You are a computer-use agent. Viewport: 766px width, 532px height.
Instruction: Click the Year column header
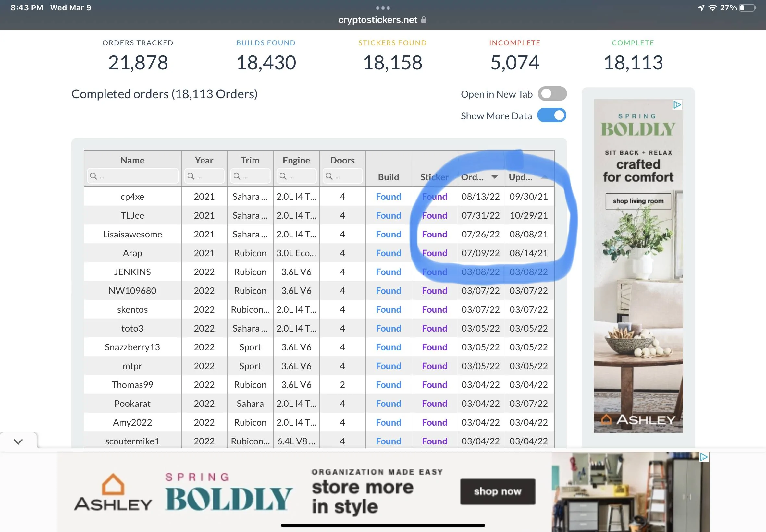pos(204,160)
